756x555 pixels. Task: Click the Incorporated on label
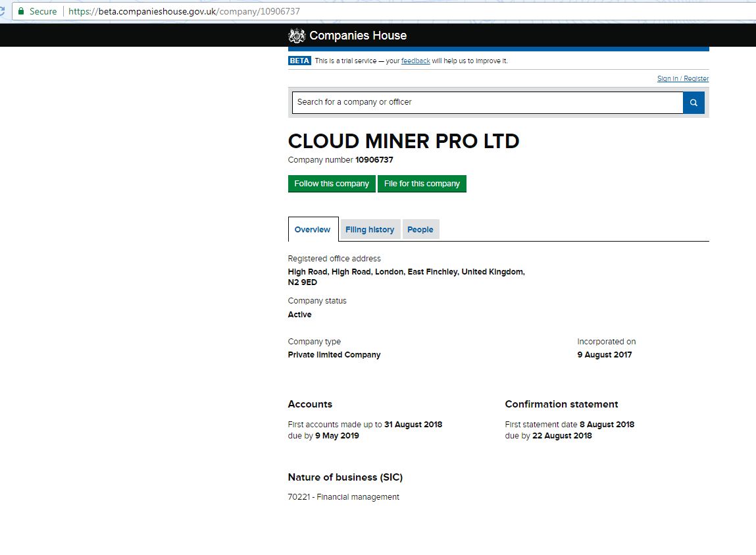coord(607,342)
